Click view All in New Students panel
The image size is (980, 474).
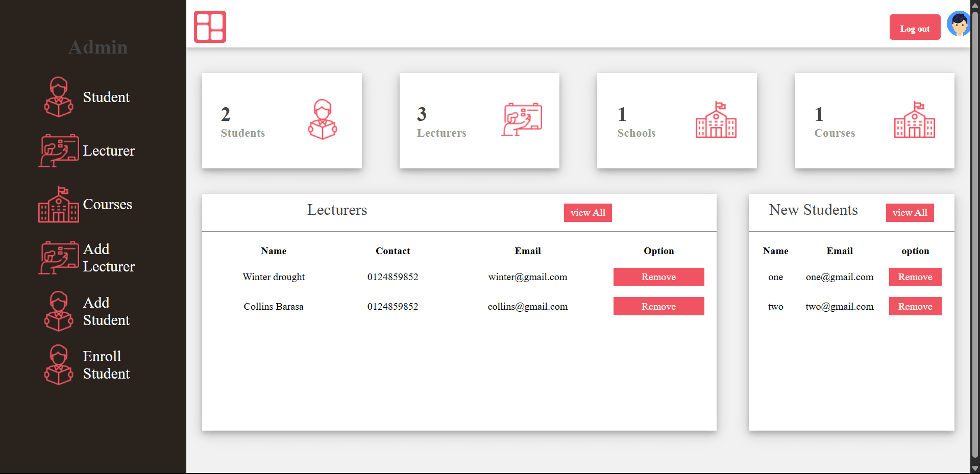tap(910, 213)
